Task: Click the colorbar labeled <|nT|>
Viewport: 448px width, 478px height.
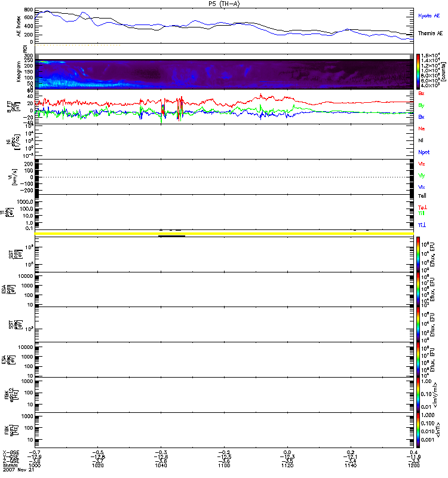Action: [x=418, y=430]
